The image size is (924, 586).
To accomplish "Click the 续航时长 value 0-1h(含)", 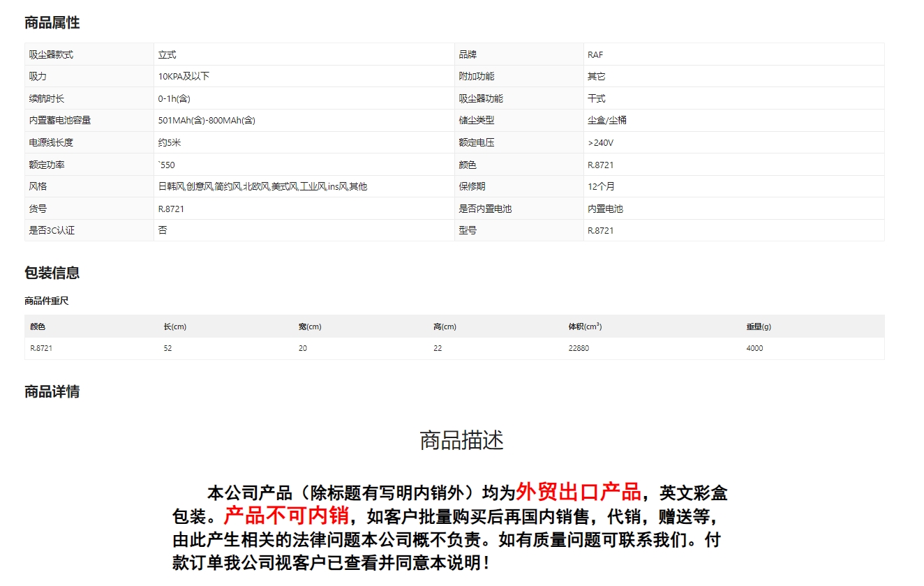I will pyautogui.click(x=174, y=98).
